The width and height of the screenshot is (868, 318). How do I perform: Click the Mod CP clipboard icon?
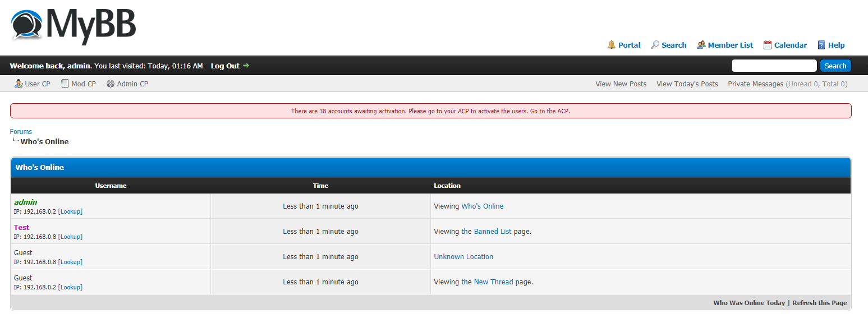click(65, 84)
